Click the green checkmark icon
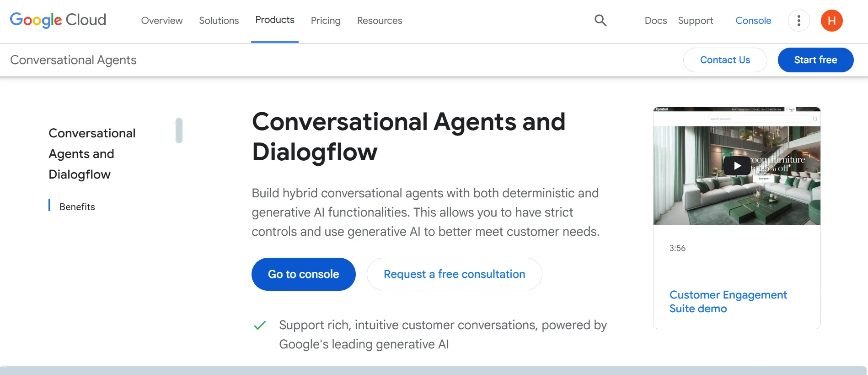The image size is (868, 375). (260, 326)
